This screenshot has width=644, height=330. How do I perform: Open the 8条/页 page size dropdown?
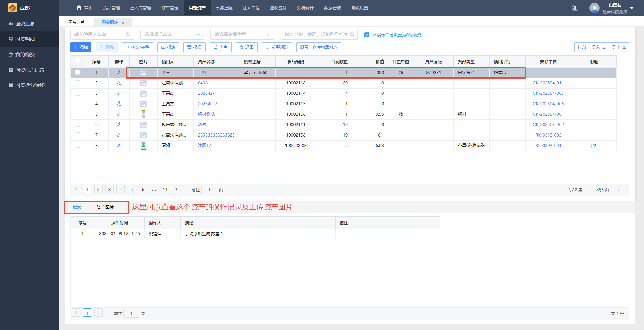pos(605,190)
